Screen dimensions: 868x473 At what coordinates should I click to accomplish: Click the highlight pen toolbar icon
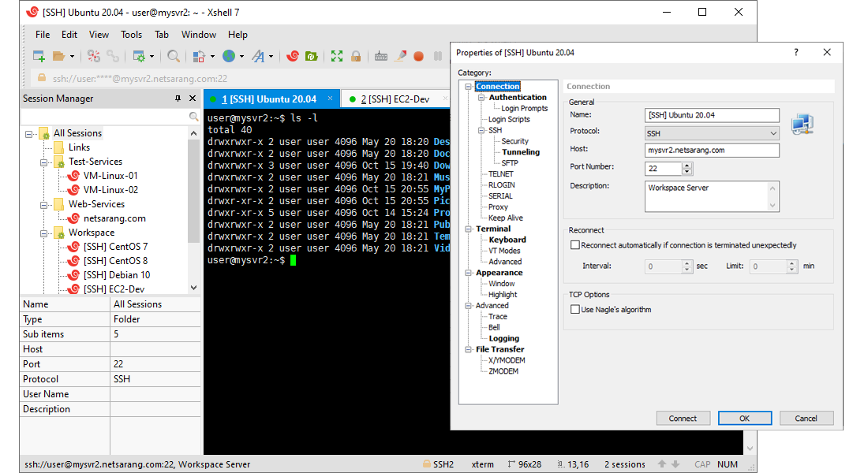[400, 56]
